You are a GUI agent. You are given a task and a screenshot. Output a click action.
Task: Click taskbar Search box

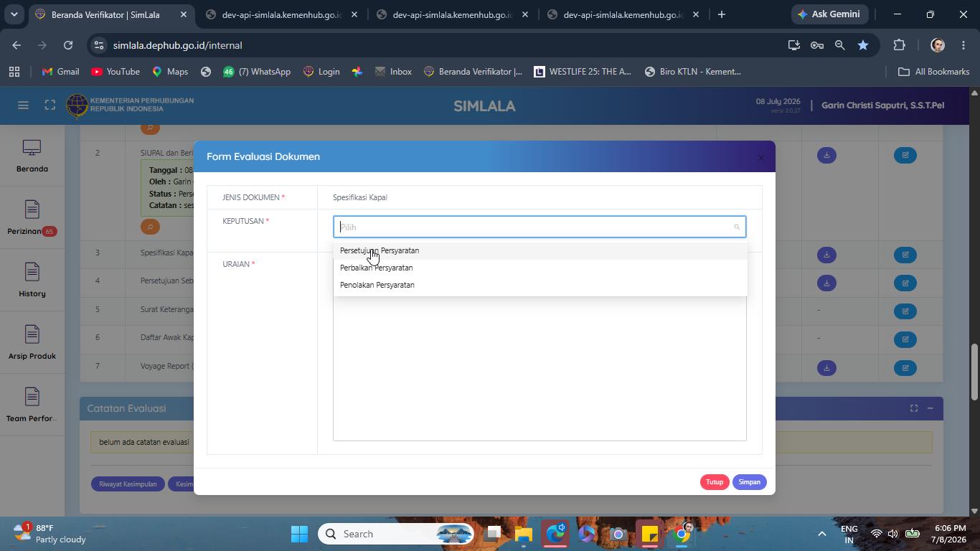tap(397, 534)
